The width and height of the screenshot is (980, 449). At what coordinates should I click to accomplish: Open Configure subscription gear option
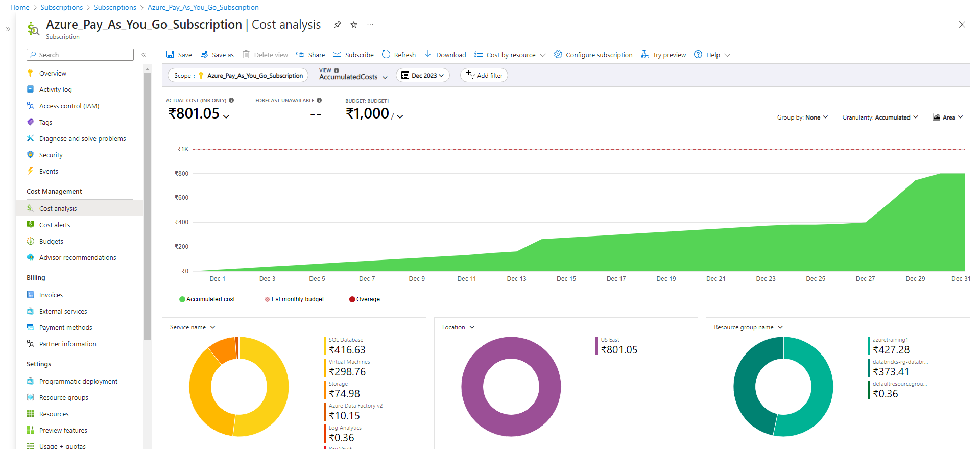point(593,55)
